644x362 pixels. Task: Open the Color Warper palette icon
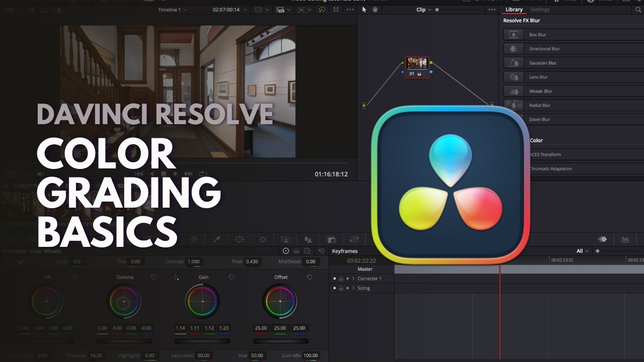[194, 240]
